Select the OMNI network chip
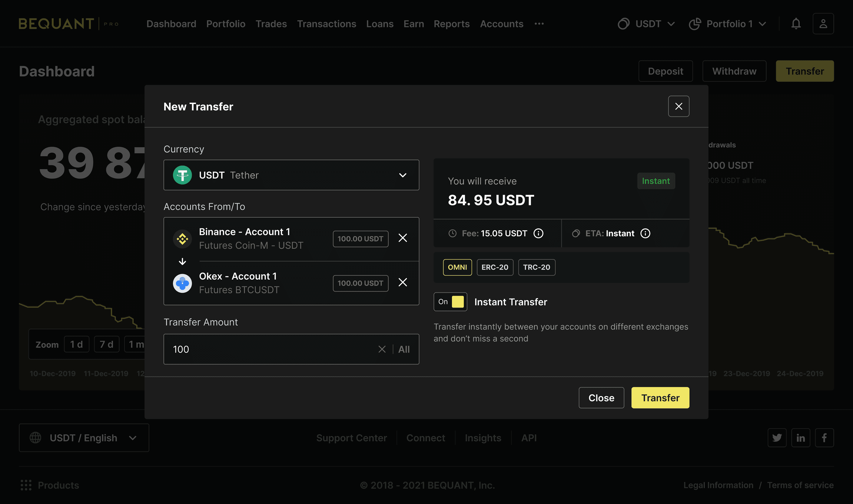This screenshot has height=504, width=853. [457, 267]
